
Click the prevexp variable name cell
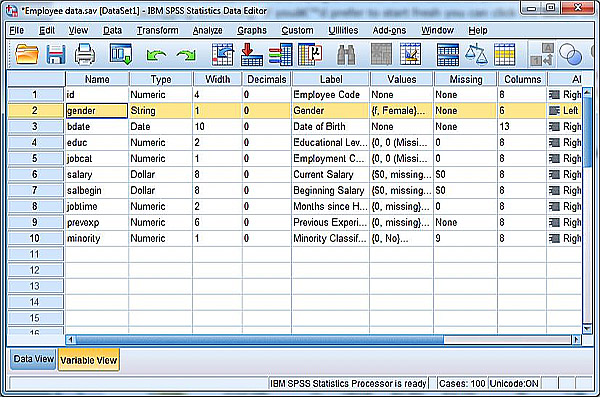[x=97, y=222]
